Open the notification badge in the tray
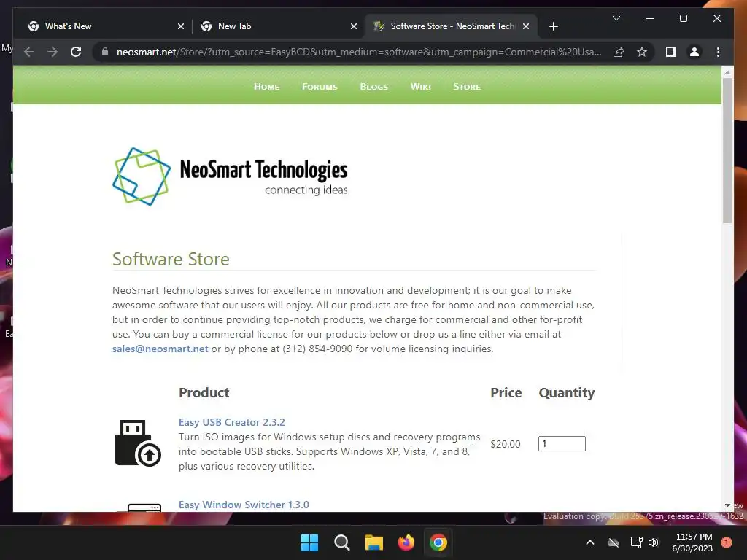 coord(727,542)
